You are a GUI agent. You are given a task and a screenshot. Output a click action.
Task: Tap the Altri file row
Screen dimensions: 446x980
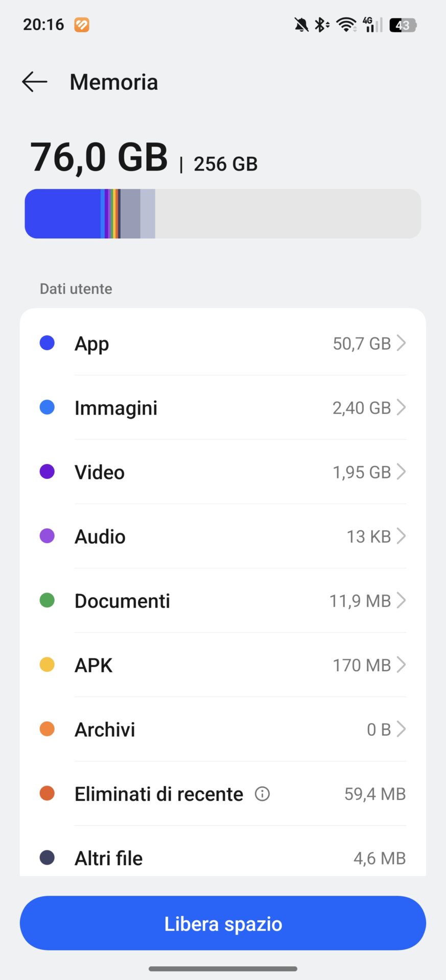[223, 857]
